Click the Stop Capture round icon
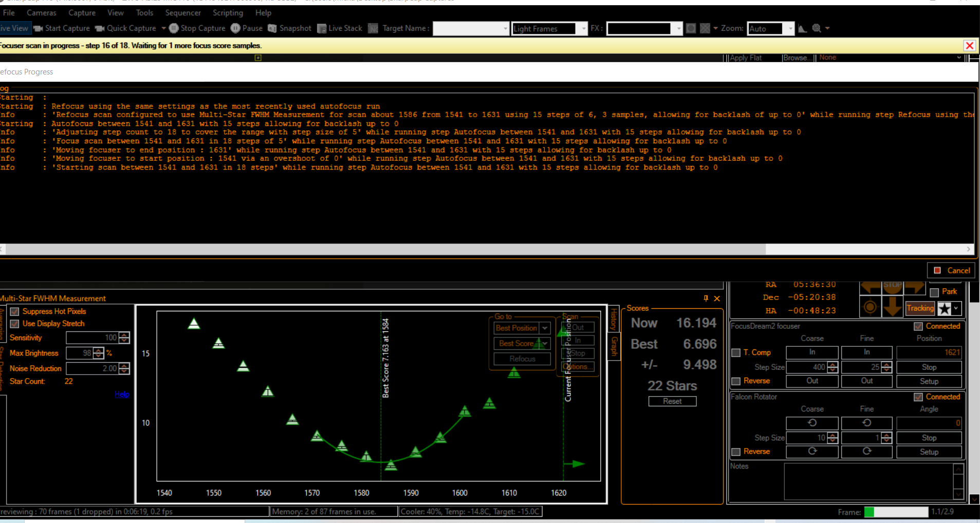 (174, 28)
